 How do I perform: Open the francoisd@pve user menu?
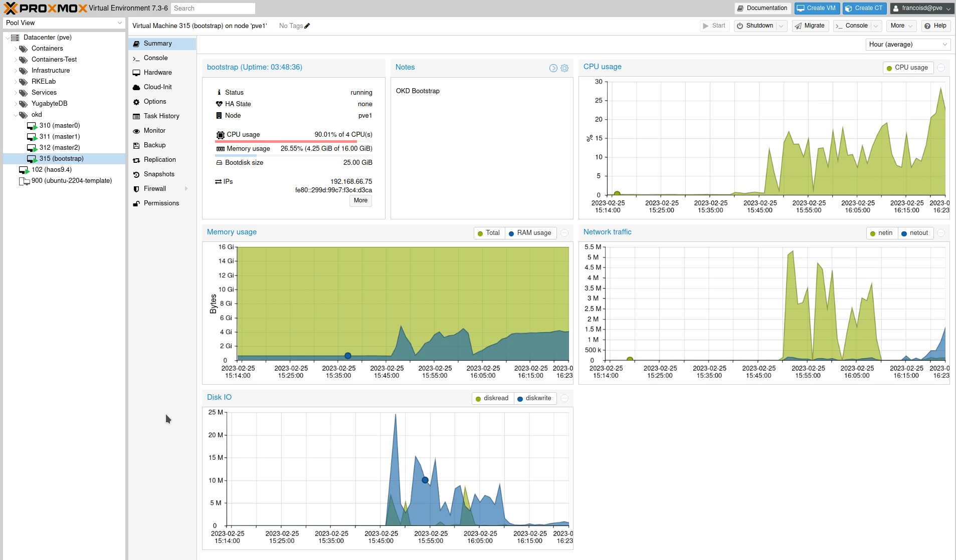point(921,9)
